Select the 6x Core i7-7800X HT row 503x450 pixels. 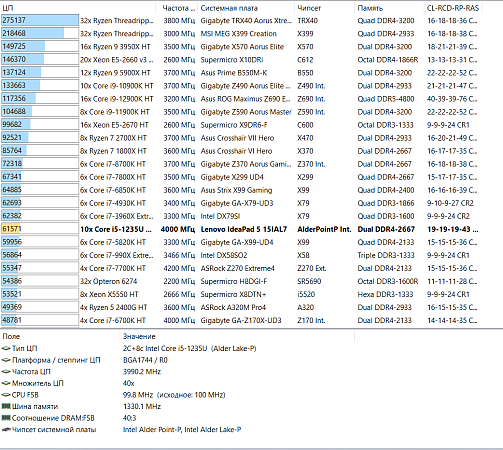pos(241,177)
